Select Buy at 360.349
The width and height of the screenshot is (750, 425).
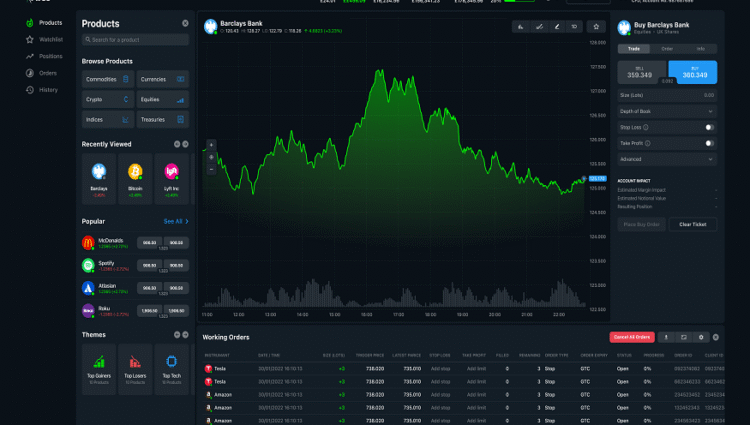[693, 72]
